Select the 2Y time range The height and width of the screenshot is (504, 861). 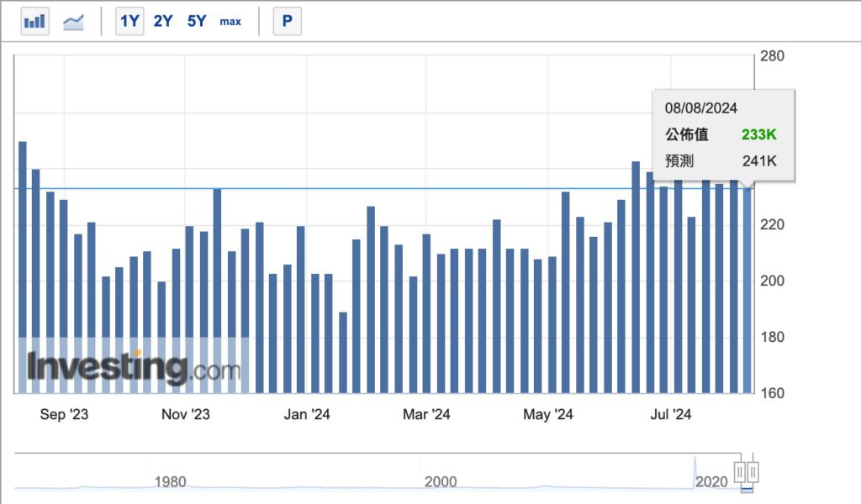click(162, 21)
